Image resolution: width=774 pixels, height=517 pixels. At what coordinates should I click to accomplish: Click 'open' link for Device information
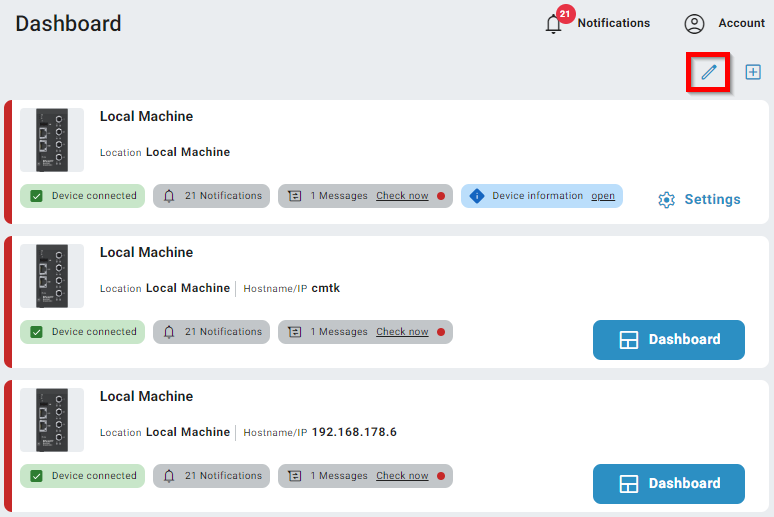603,196
